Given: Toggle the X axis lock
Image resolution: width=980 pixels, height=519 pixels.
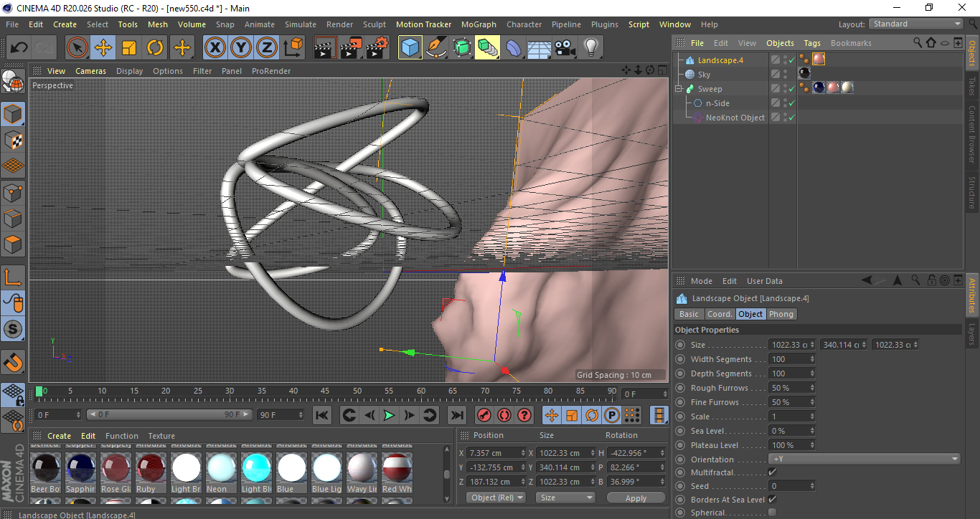Looking at the screenshot, I should click(215, 48).
